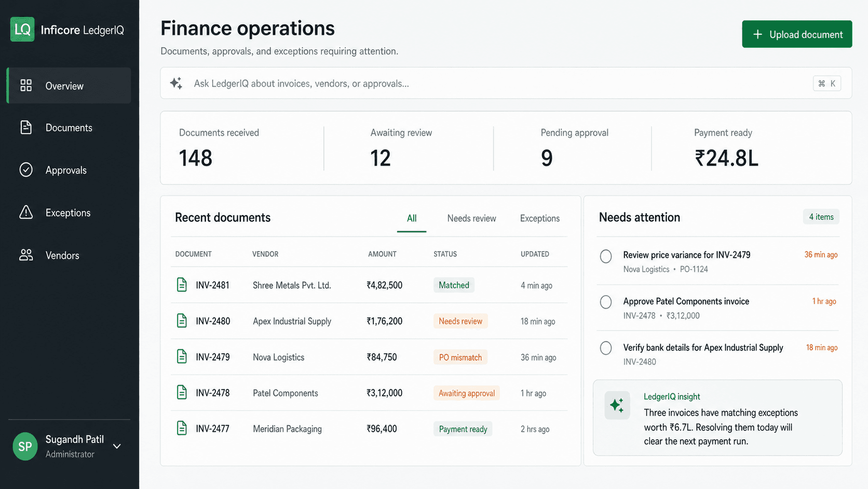Click the 4 items badge
This screenshot has width=868, height=489.
click(x=821, y=217)
